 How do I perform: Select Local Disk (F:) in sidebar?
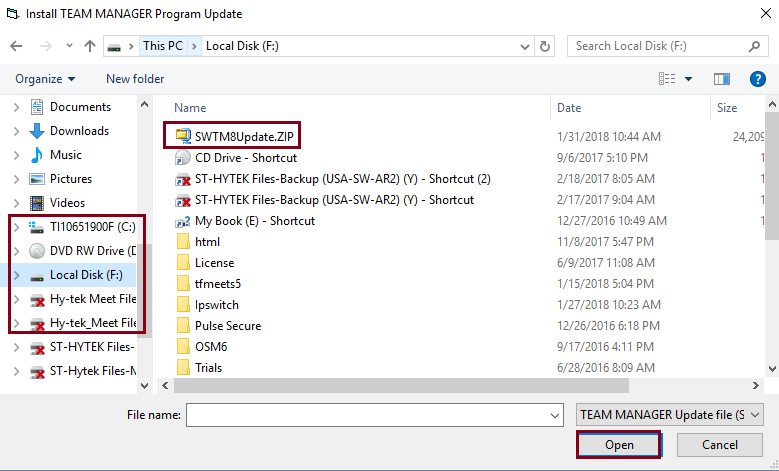coord(86,275)
